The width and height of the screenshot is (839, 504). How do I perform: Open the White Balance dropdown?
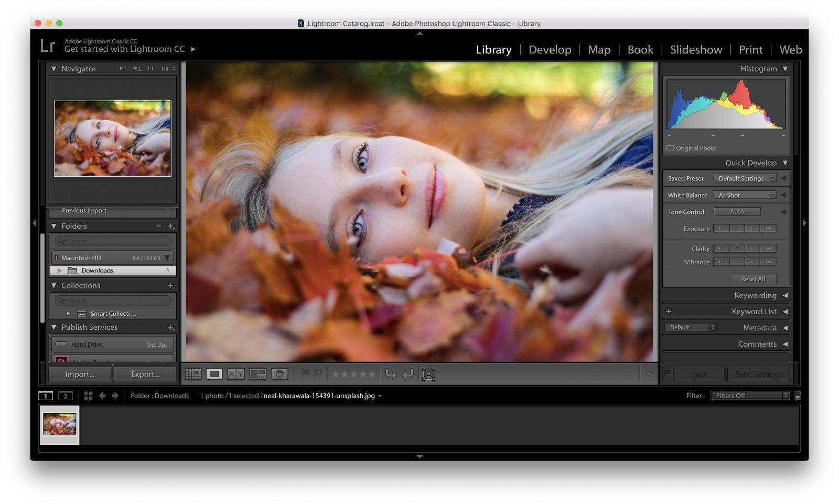coord(745,195)
